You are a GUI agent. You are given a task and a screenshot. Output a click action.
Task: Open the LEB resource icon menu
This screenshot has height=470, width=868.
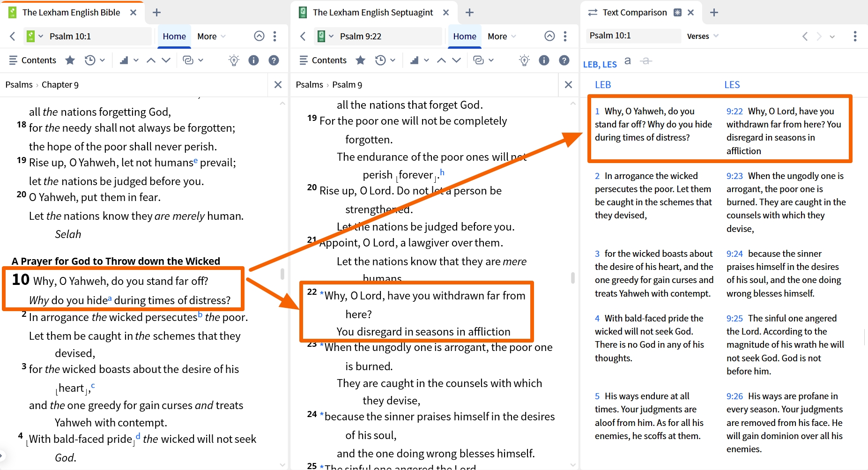pyautogui.click(x=35, y=36)
